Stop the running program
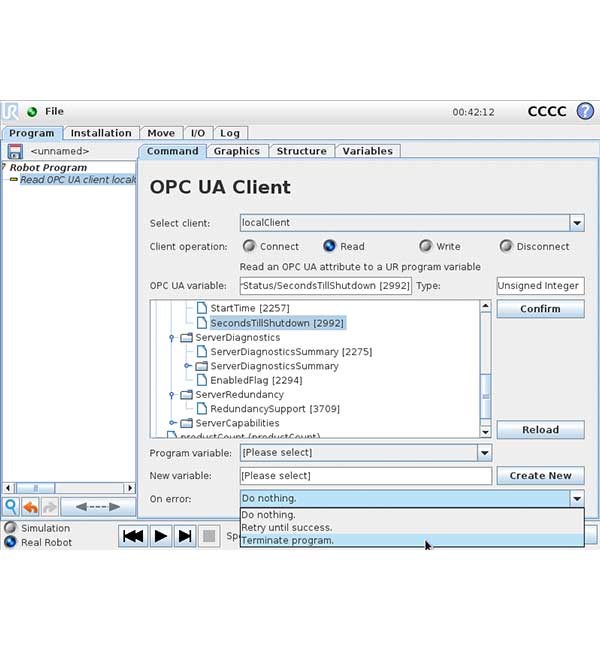This screenshot has height=650, width=600. (209, 536)
